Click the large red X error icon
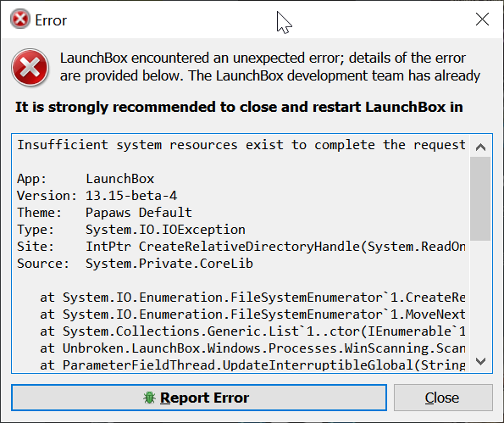504x423 pixels. 30,67
